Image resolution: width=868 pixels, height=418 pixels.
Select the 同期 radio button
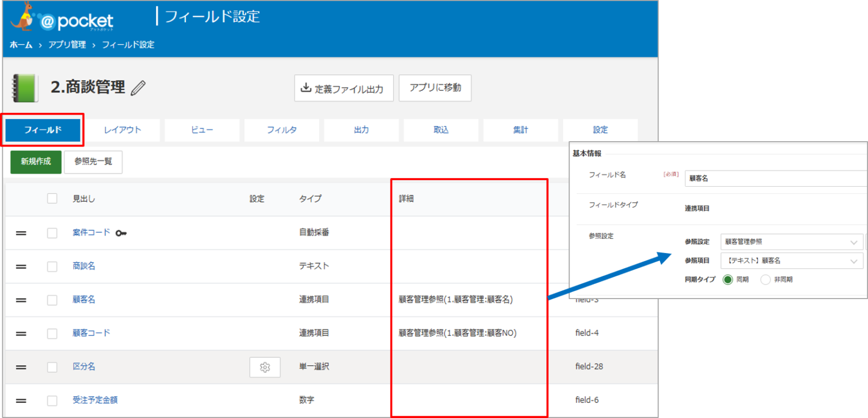728,280
